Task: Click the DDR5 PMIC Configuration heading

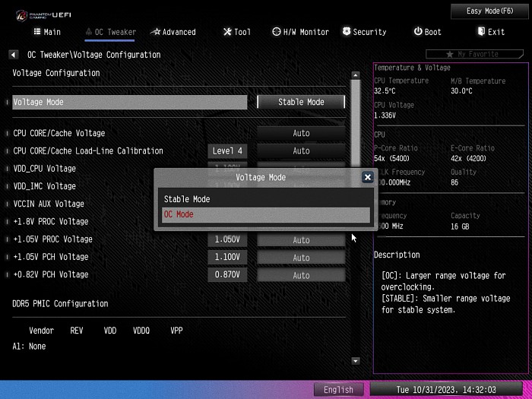Action: coord(60,304)
